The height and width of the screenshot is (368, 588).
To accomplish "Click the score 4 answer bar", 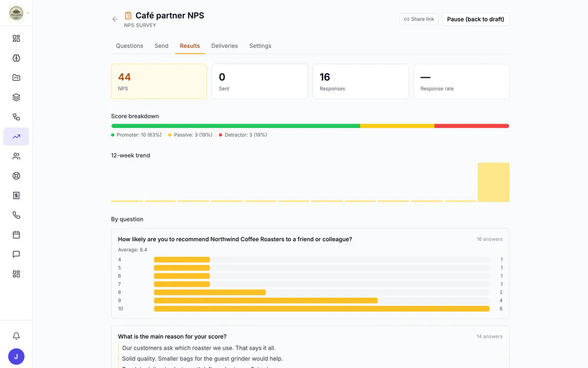I will pos(182,260).
